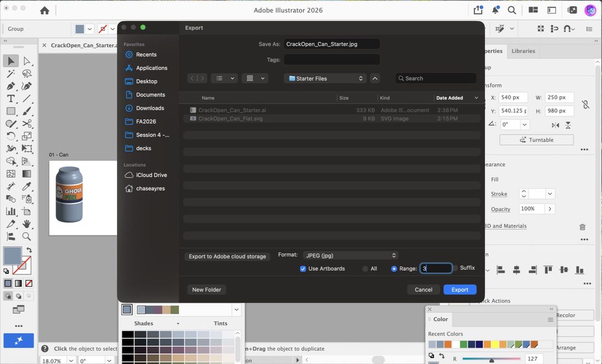Select the Gradient tool
Screen dimensions: 602x364
coord(26,174)
